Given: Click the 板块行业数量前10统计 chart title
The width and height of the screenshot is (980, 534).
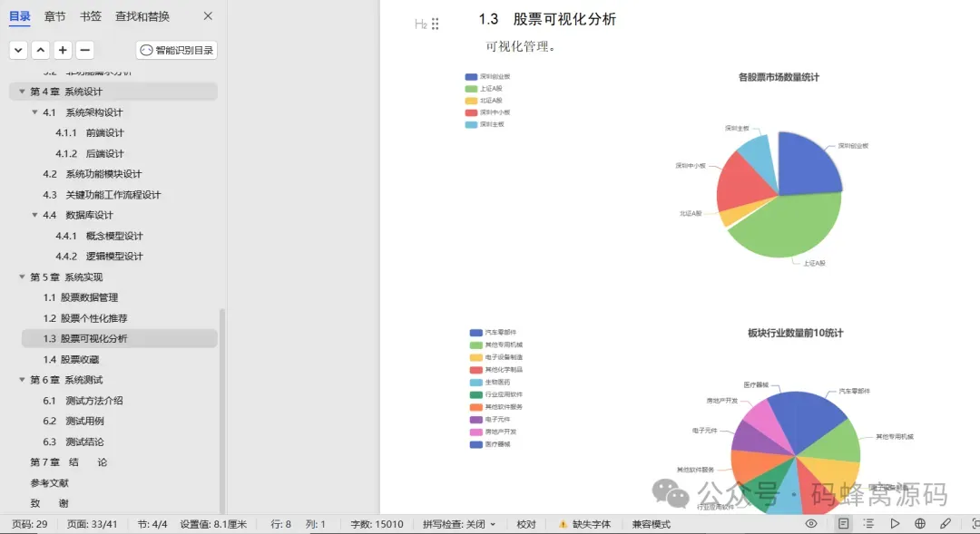Looking at the screenshot, I should click(x=796, y=334).
